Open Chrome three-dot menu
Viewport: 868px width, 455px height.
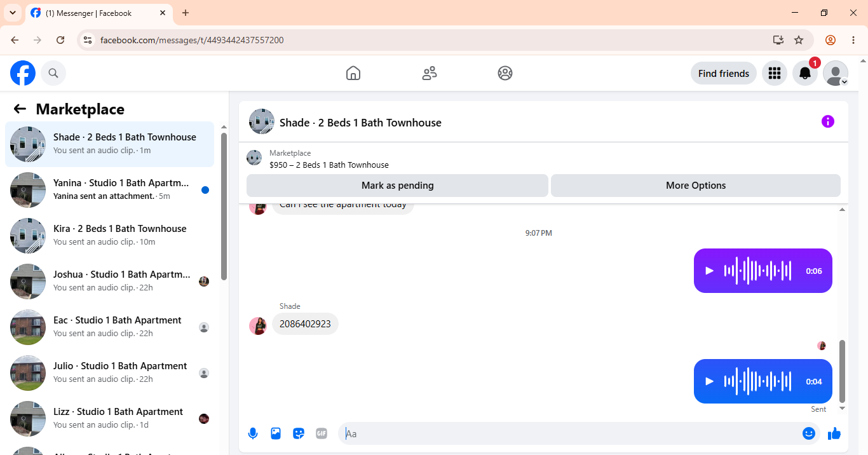click(853, 40)
